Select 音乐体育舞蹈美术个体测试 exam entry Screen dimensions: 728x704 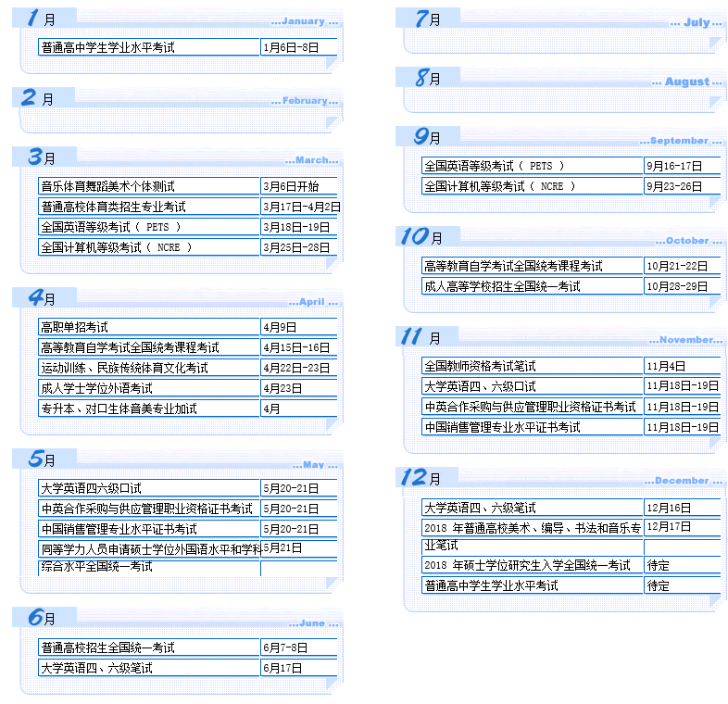point(148,186)
